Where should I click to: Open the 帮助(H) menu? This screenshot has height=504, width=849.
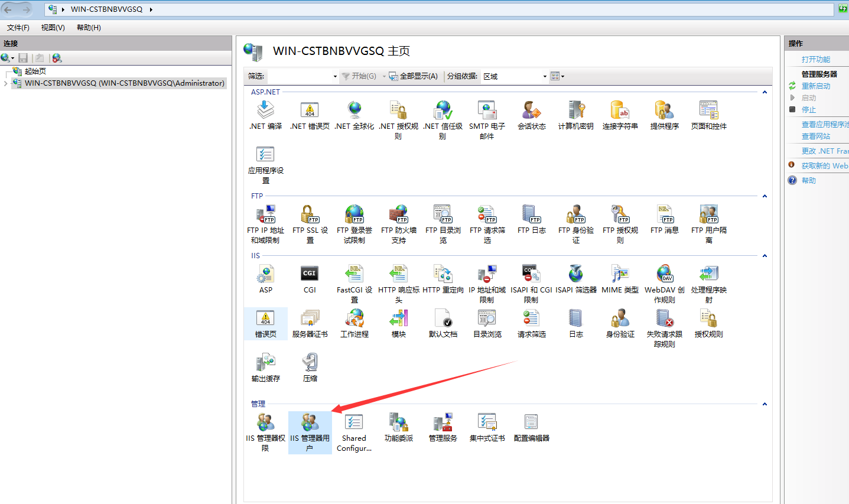pyautogui.click(x=89, y=28)
